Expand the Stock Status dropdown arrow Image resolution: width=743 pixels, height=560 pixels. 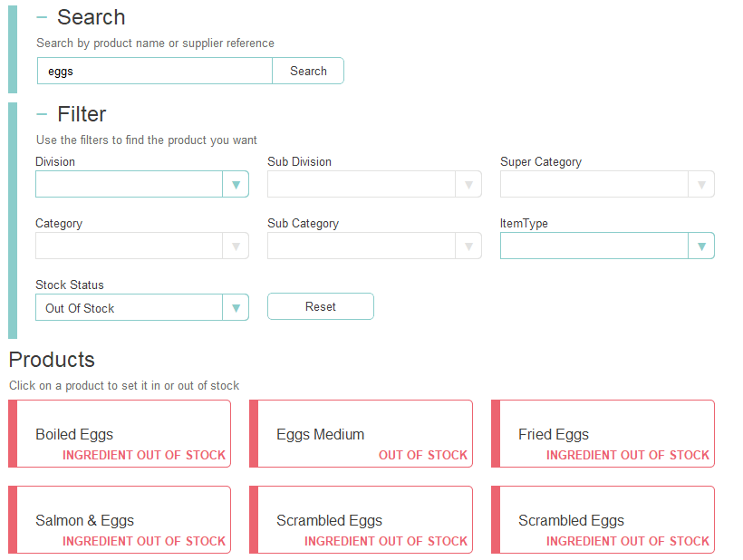coord(236,308)
